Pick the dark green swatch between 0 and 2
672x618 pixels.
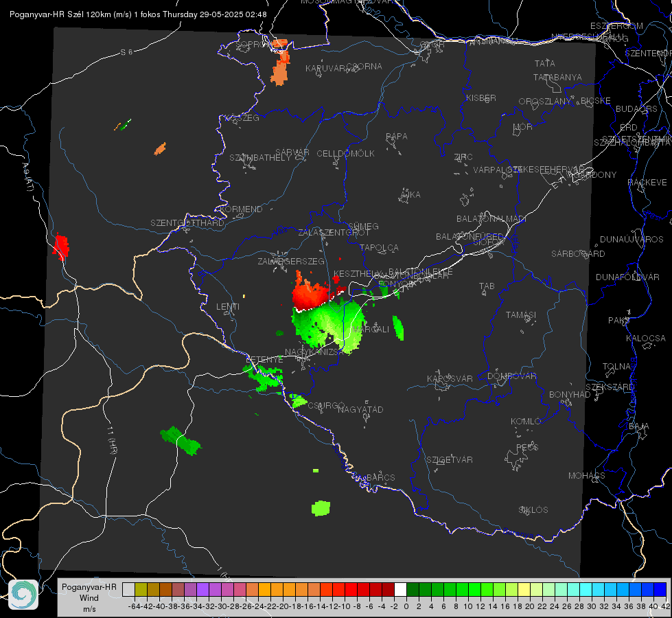tap(413, 589)
